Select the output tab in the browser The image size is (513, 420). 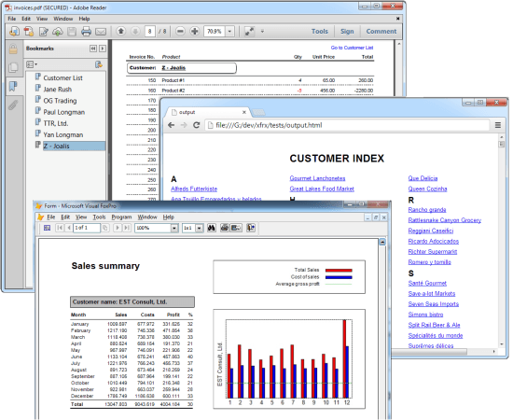coord(208,112)
